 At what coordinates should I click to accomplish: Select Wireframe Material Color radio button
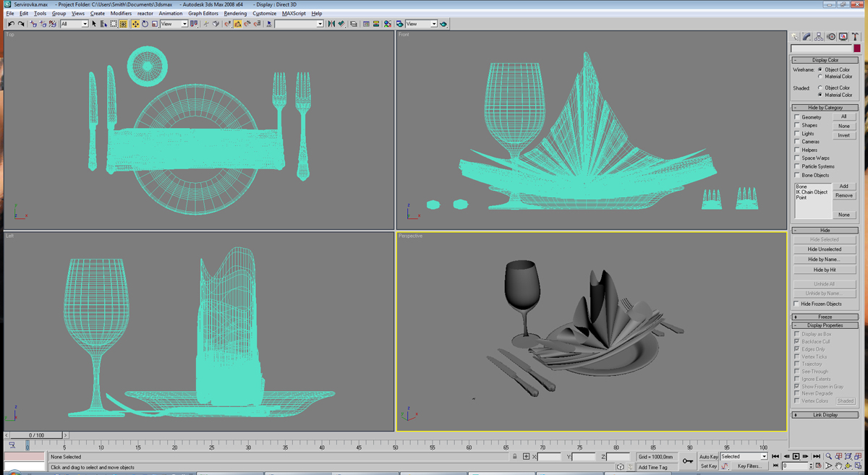820,77
